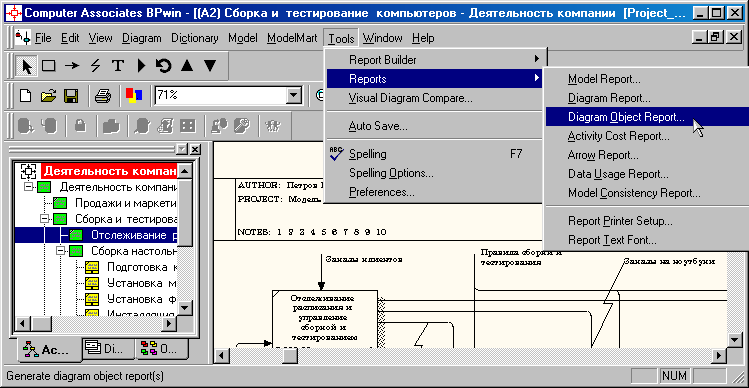
Task: Select Diagram Report
Action: click(646, 98)
